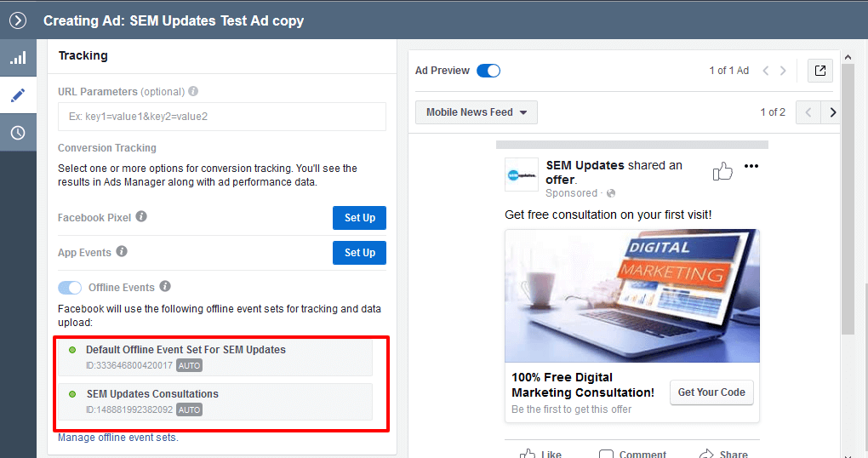The height and width of the screenshot is (458, 868).
Task: Open the three-dot post options menu
Action: point(751,166)
